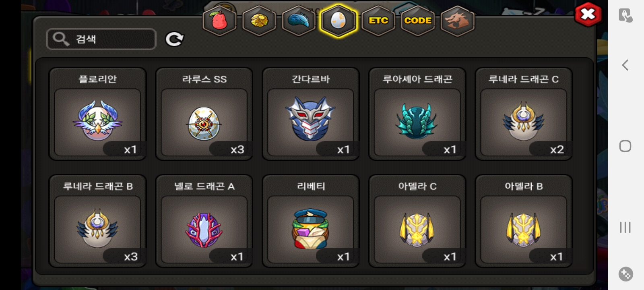Image resolution: width=644 pixels, height=290 pixels.
Task: Click the 검색 search input field
Action: point(101,39)
